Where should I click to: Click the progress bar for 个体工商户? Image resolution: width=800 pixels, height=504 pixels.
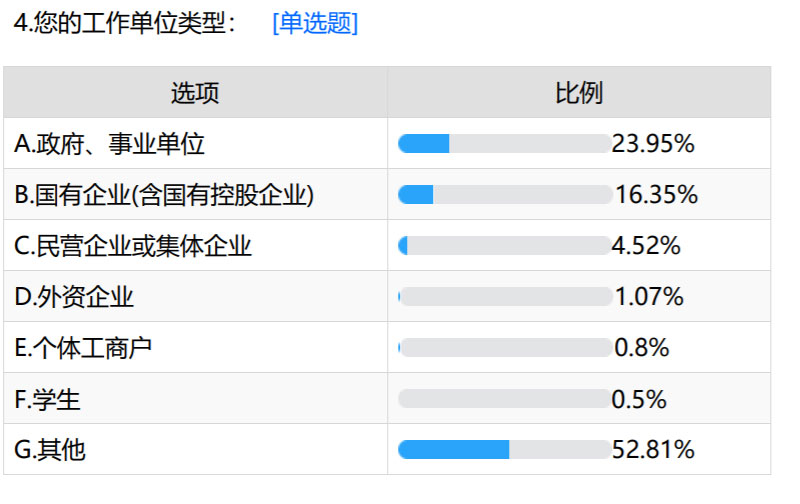[x=504, y=348]
